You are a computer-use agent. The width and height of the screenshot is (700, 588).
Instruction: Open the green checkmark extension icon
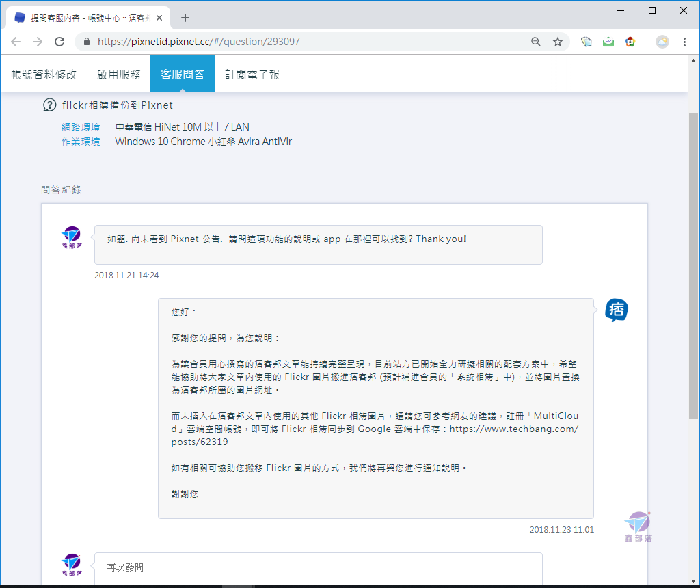608,42
